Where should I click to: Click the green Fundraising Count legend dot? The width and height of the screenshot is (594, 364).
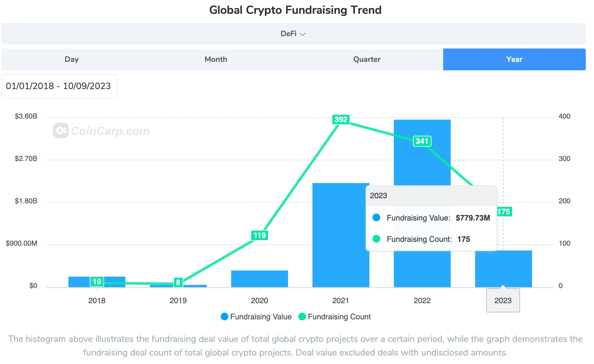click(302, 317)
